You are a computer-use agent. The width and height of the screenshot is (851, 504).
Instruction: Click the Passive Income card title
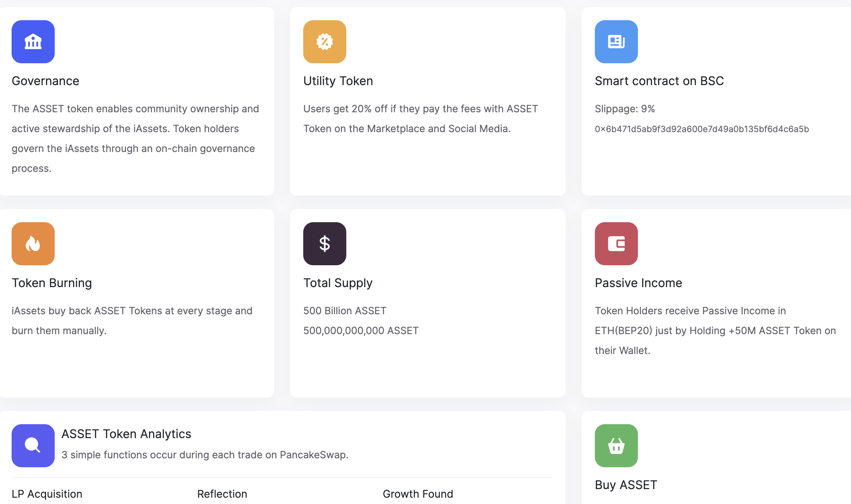tap(638, 283)
